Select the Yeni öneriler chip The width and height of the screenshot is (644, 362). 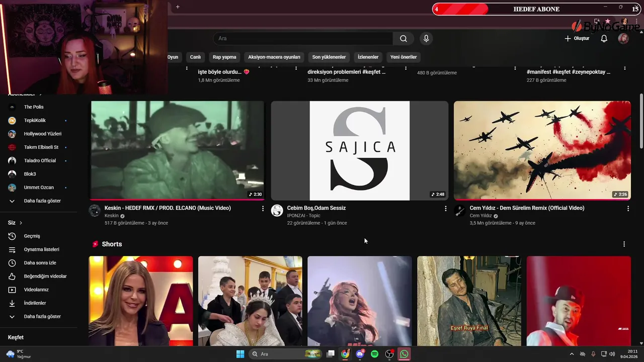404,57
